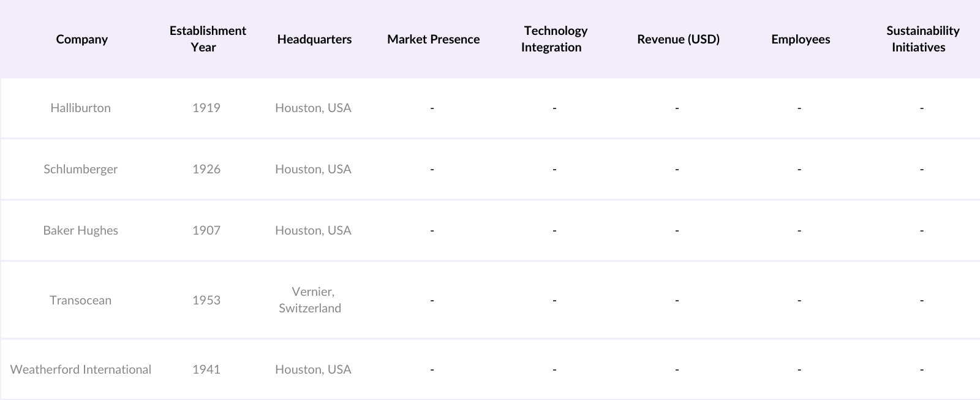
Task: Select the Revenue (USD) column header
Action: tap(678, 39)
